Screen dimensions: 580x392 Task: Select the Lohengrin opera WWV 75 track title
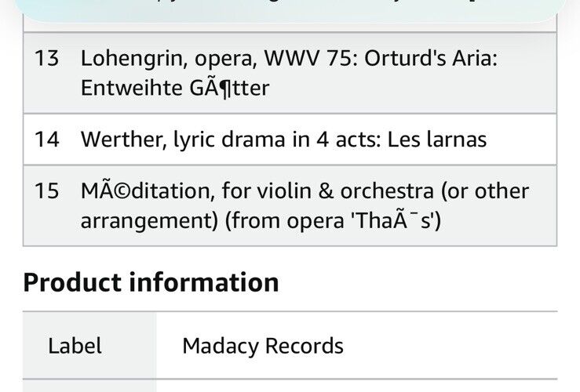[x=288, y=60]
